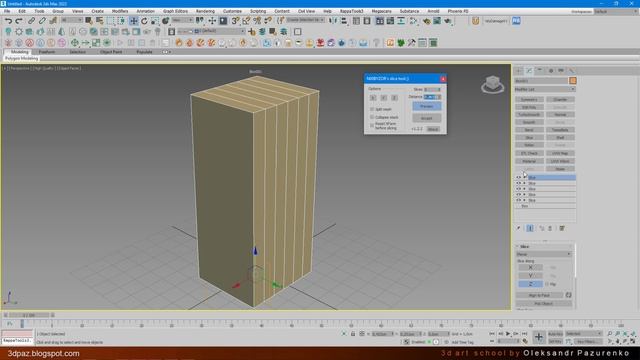640x360 pixels.
Task: Click the selection lock icon in status bar
Action: coord(353,334)
